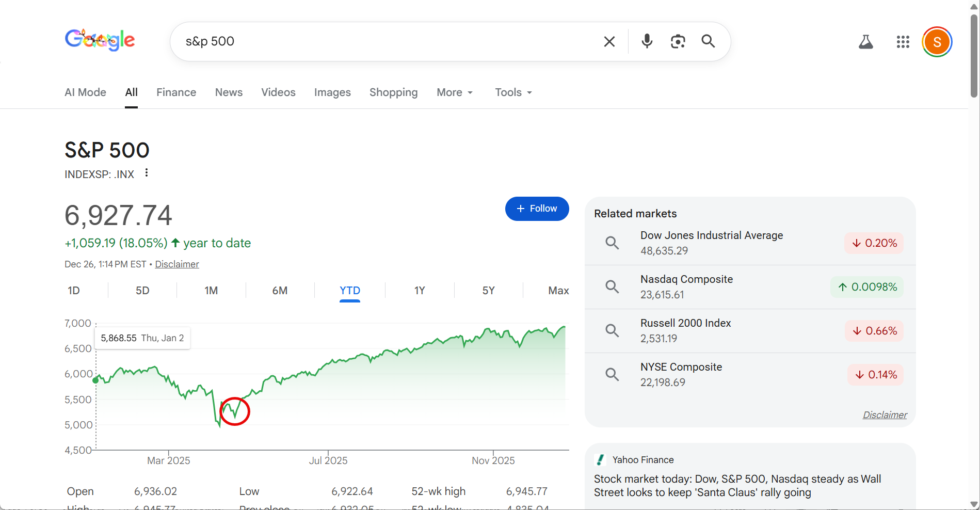Viewport: 980px width, 510px height.
Task: Expand the More search filters
Action: click(454, 92)
